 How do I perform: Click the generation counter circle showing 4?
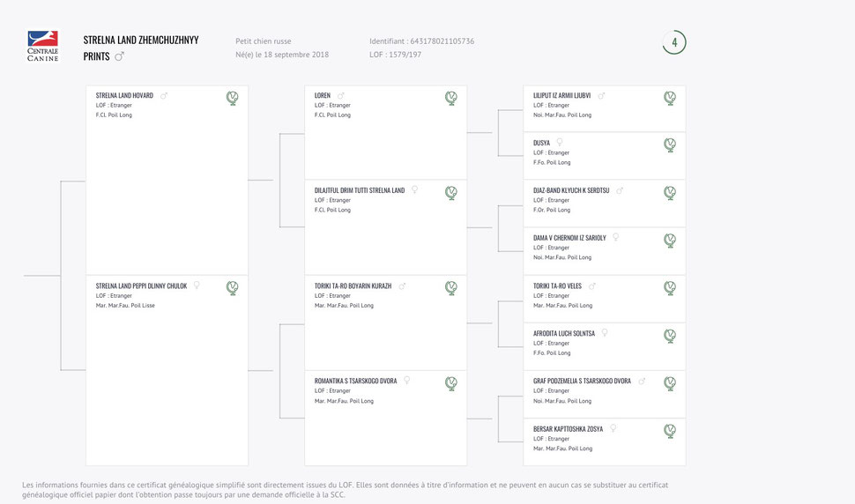coord(674,42)
